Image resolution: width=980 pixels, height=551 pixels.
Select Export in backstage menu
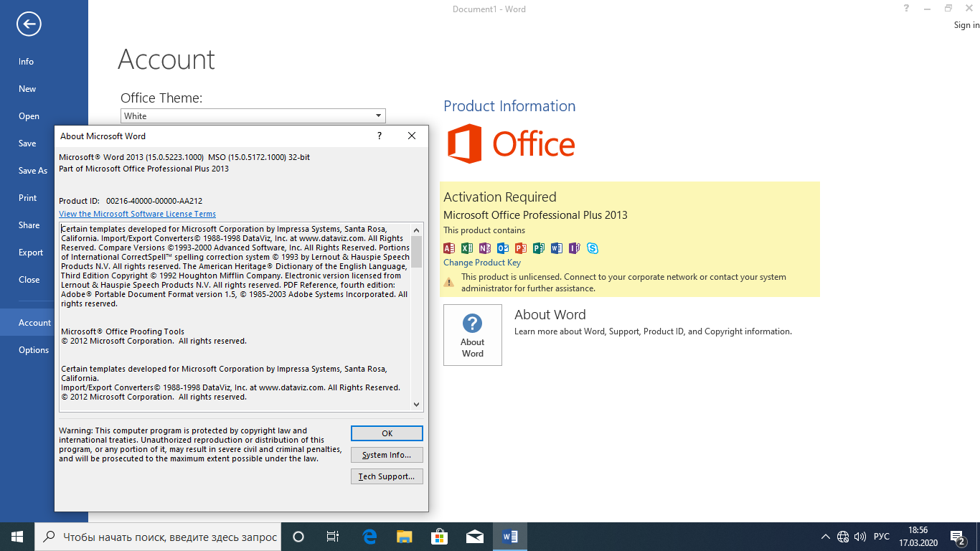tap(27, 253)
